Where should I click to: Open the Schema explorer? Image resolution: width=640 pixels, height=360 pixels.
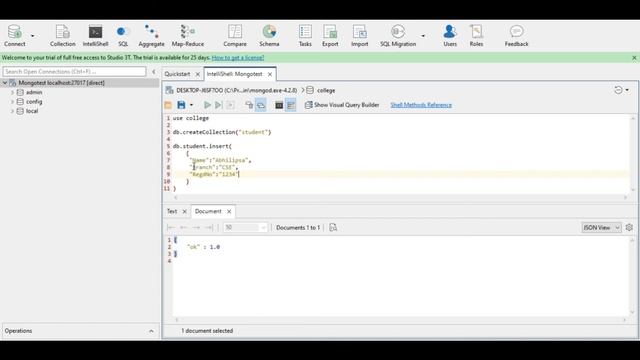[269, 36]
